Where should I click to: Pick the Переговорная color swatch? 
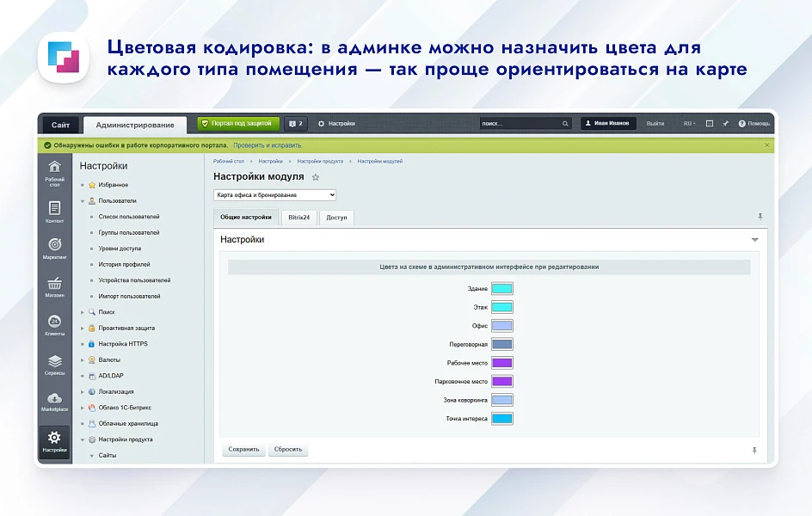pyautogui.click(x=501, y=345)
